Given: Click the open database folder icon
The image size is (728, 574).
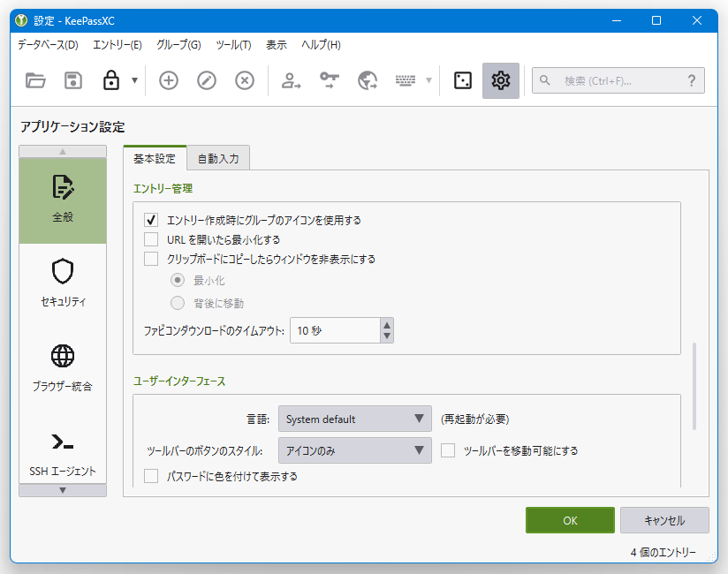Looking at the screenshot, I should coord(35,80).
